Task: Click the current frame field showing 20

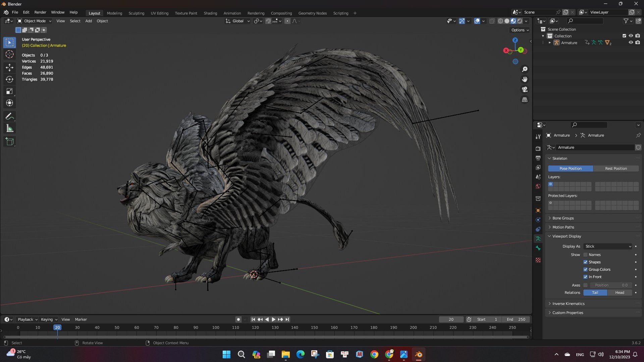Action: [x=451, y=319]
